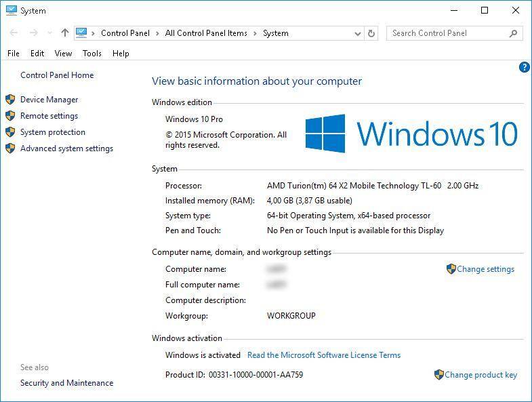Click shield icon next to Change product key
532x402 pixels.
pos(439,374)
